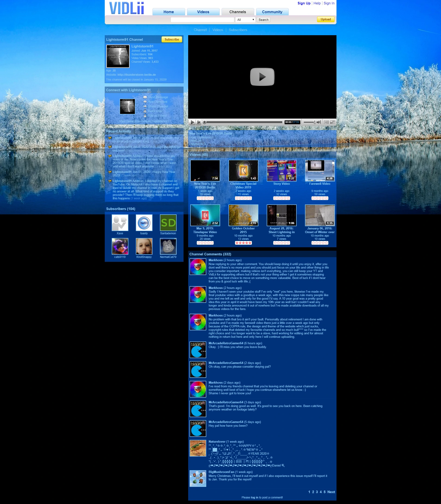Click the Send Message envelope icon
Screen dimensions: 441x504
(145, 97)
